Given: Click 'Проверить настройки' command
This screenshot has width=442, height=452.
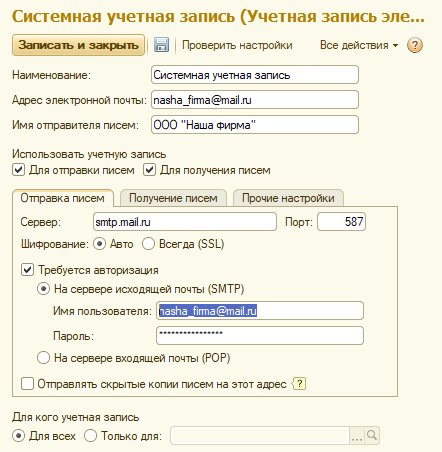Looking at the screenshot, I should (x=237, y=45).
